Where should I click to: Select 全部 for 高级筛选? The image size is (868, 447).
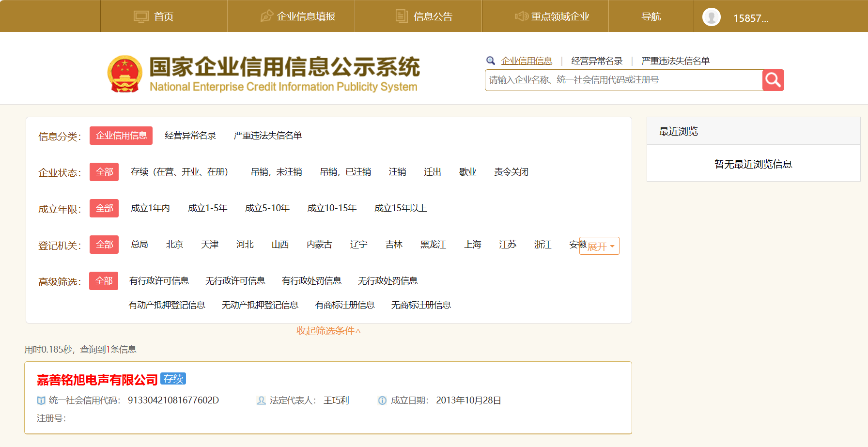104,281
